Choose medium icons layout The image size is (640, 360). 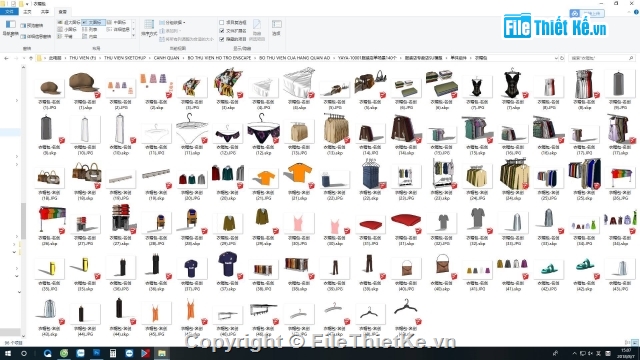tap(116, 22)
